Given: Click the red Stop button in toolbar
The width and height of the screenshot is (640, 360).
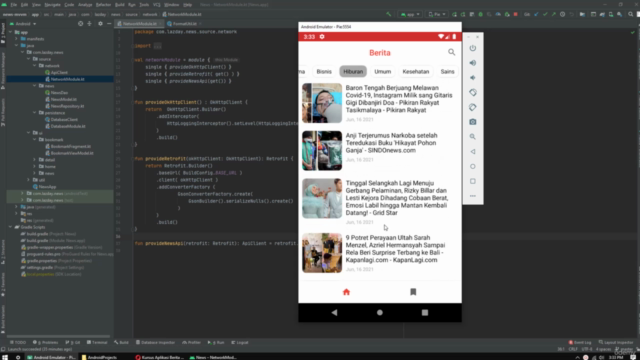Looking at the screenshot, I should 516,14.
